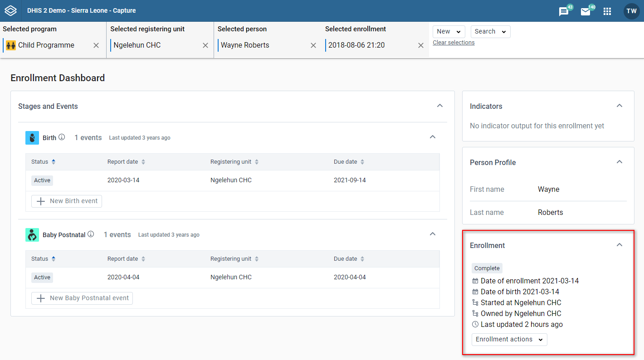Open the New dropdown
Screen dimensions: 644x360
coord(449,31)
